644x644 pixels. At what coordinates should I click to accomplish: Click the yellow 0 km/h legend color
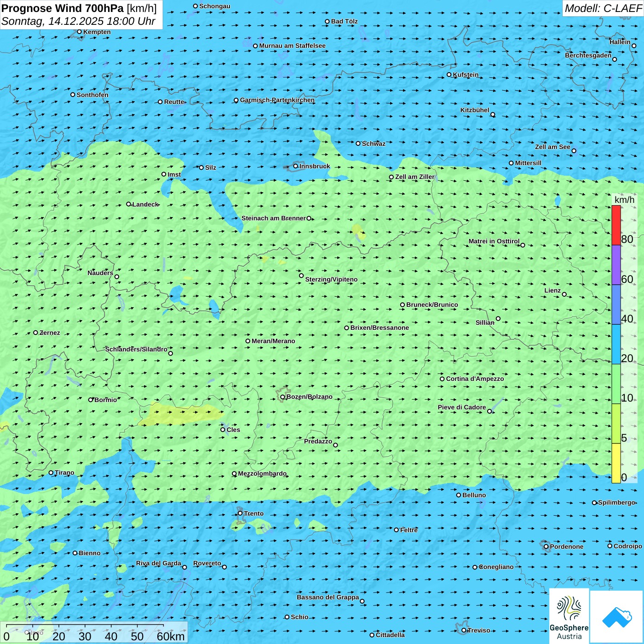616,463
